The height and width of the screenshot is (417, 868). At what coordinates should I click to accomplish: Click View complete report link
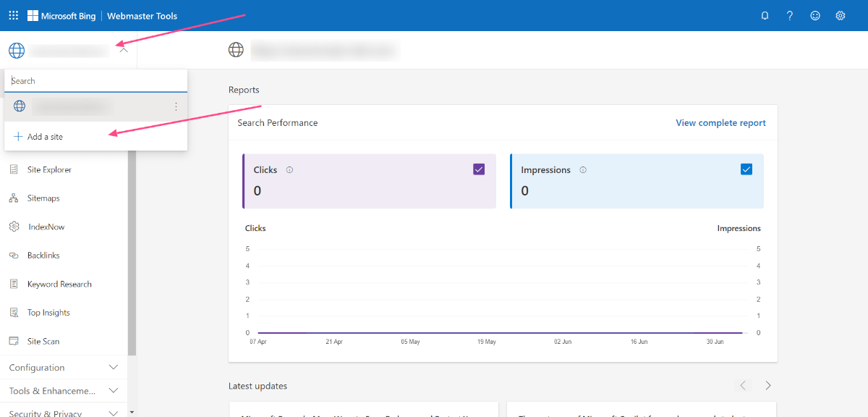click(720, 123)
